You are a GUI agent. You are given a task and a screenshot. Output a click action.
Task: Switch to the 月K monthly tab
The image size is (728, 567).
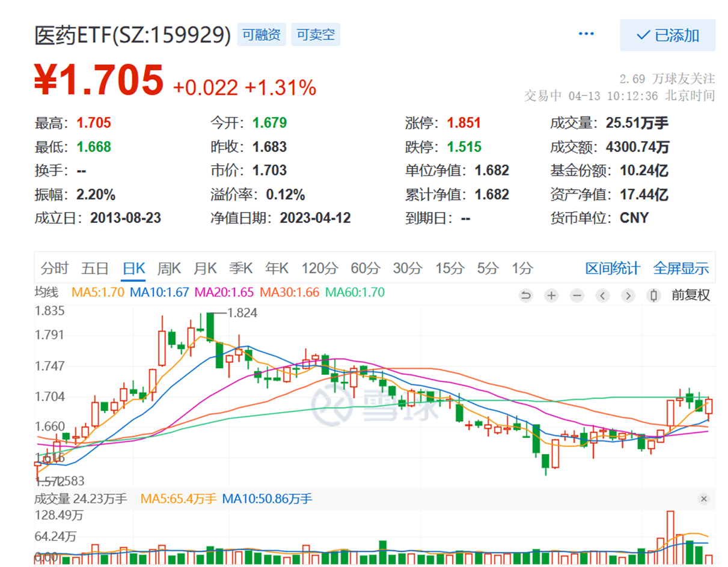[x=206, y=268]
